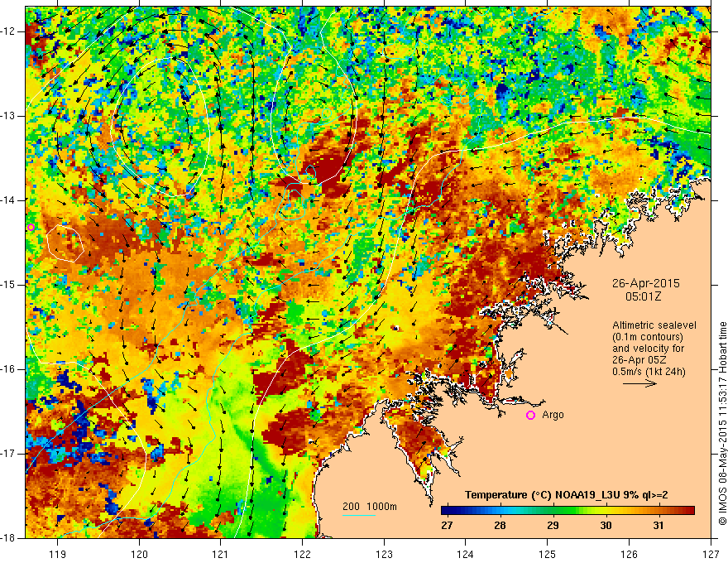Click the color bar label "31"
Screen dimensions: 728x563
coord(659,526)
